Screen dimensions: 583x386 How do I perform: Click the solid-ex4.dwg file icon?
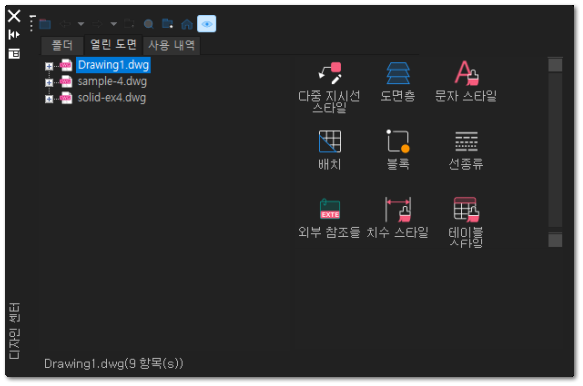(66, 98)
